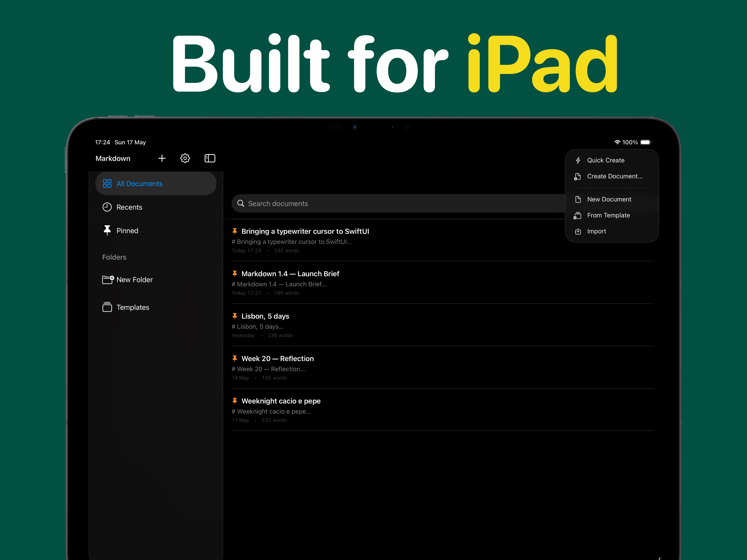Open the Recents sidebar item
The width and height of the screenshot is (747, 560).
pos(156,207)
